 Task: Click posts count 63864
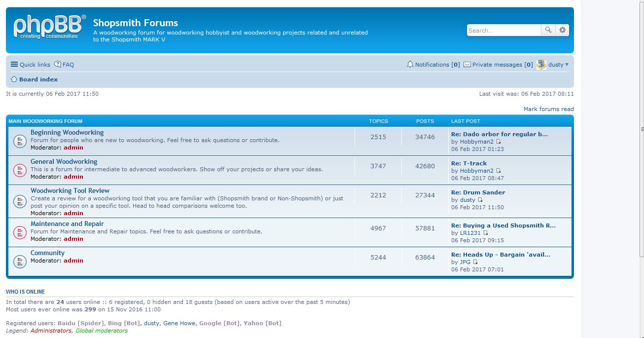pos(425,258)
